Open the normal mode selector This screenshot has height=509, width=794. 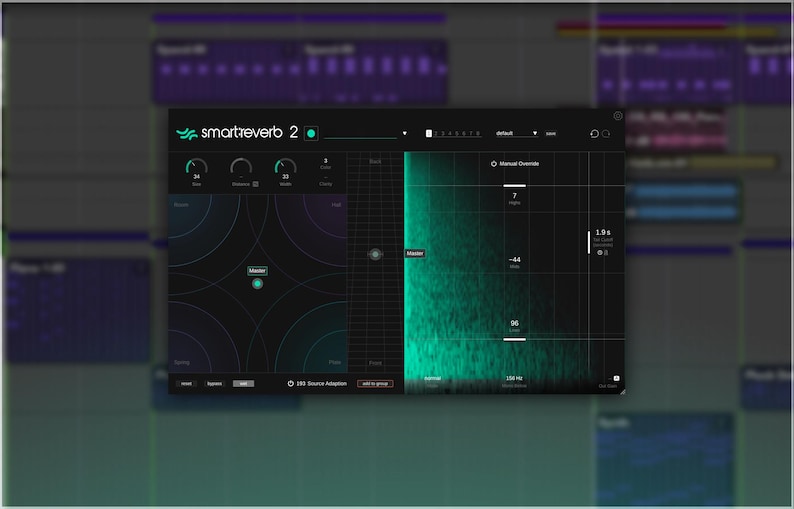432,378
